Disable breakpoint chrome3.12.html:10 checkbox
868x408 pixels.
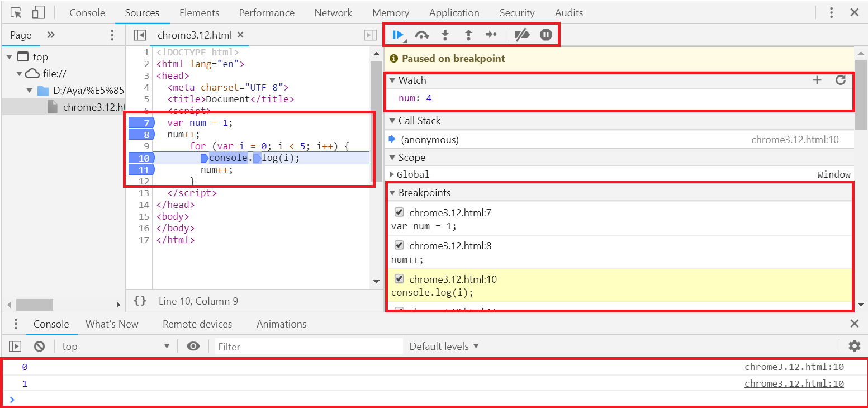coord(399,279)
